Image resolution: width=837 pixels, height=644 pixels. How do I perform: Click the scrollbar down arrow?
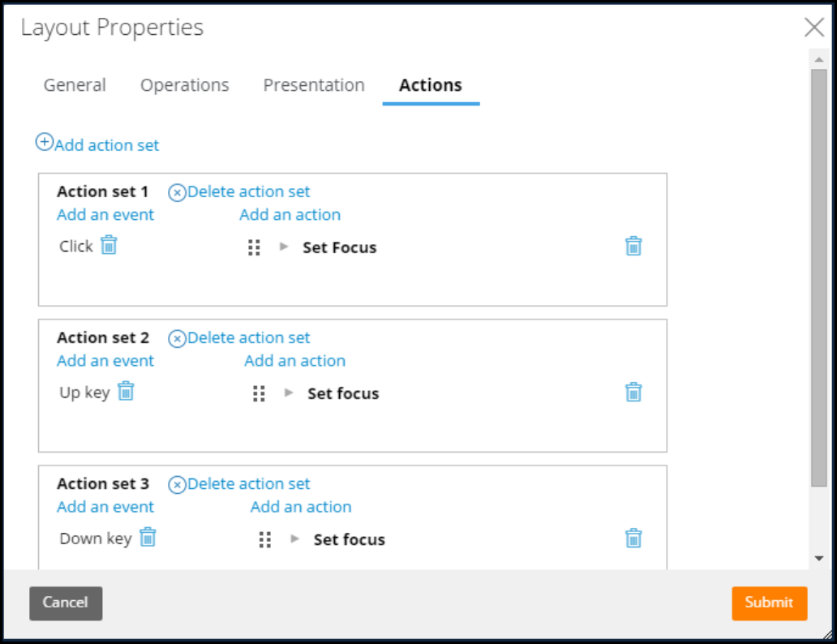click(819, 558)
